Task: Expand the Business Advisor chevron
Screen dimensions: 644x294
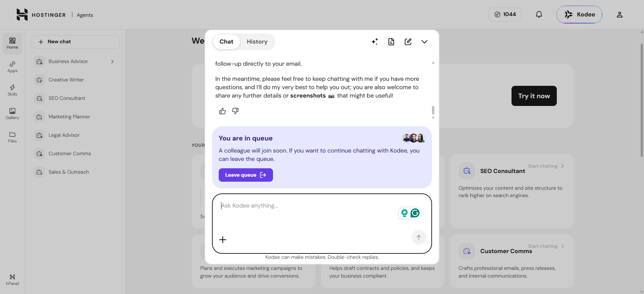Action: [112, 61]
